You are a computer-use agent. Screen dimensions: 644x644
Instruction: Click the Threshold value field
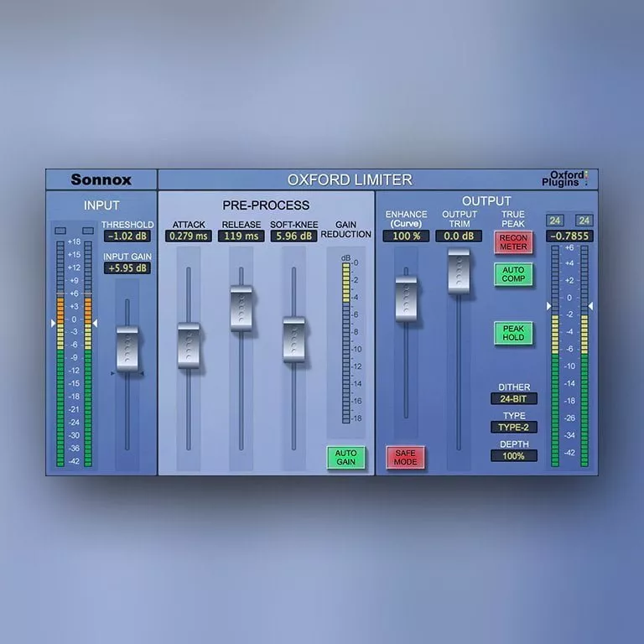coord(128,237)
